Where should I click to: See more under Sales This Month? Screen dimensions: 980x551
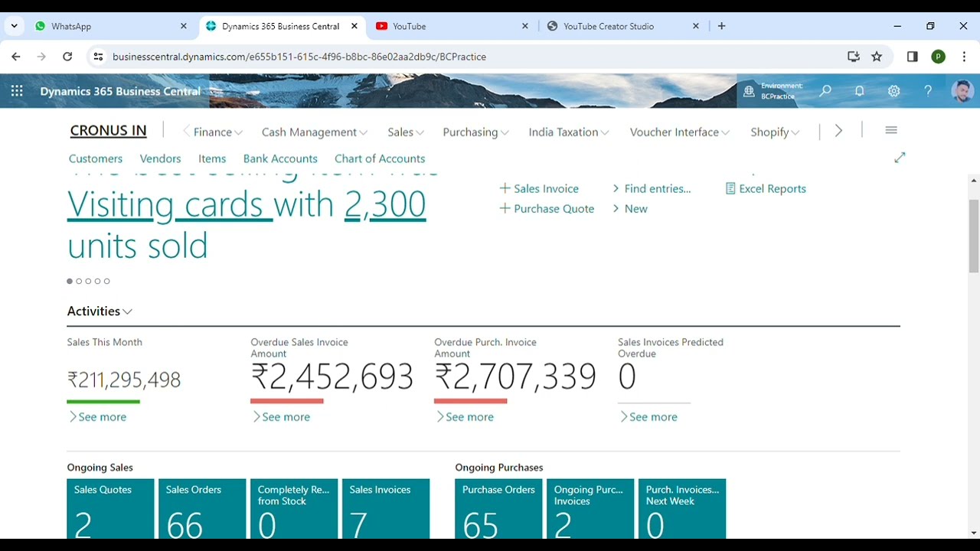click(98, 417)
